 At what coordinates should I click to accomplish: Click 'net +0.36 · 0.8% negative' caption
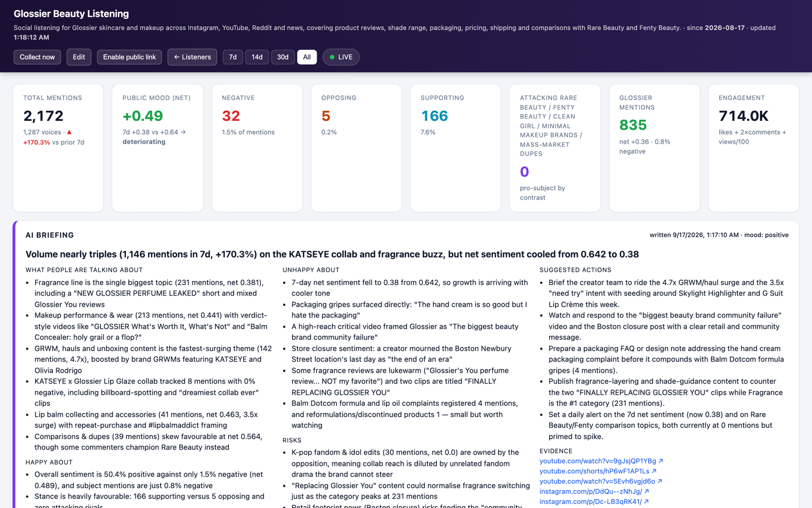[x=645, y=147]
